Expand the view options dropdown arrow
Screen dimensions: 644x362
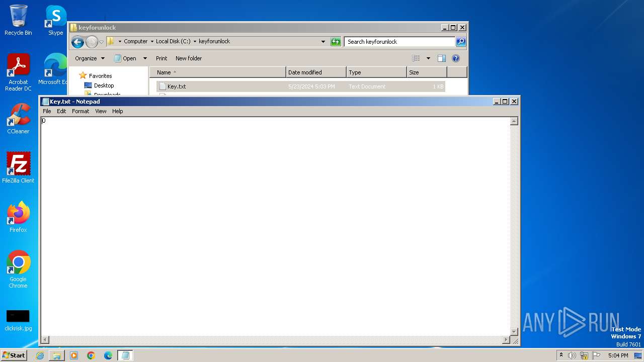[x=428, y=58]
